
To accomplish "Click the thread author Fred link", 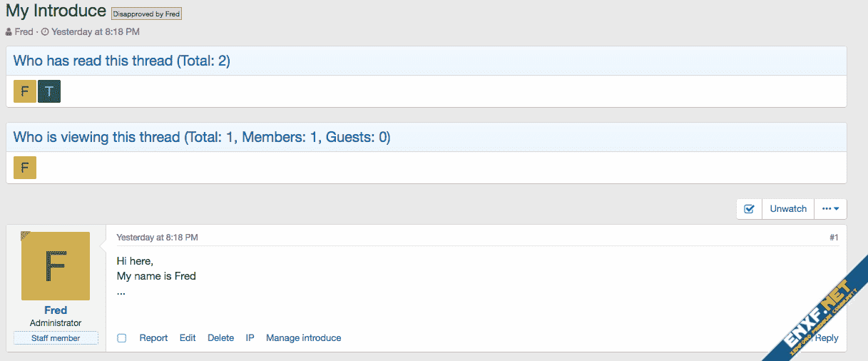I will (x=24, y=32).
